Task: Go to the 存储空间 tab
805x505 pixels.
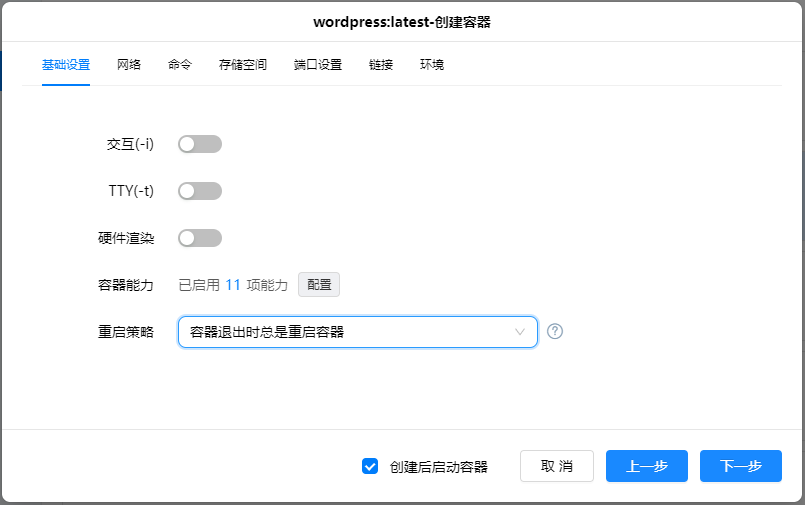Action: (x=243, y=65)
